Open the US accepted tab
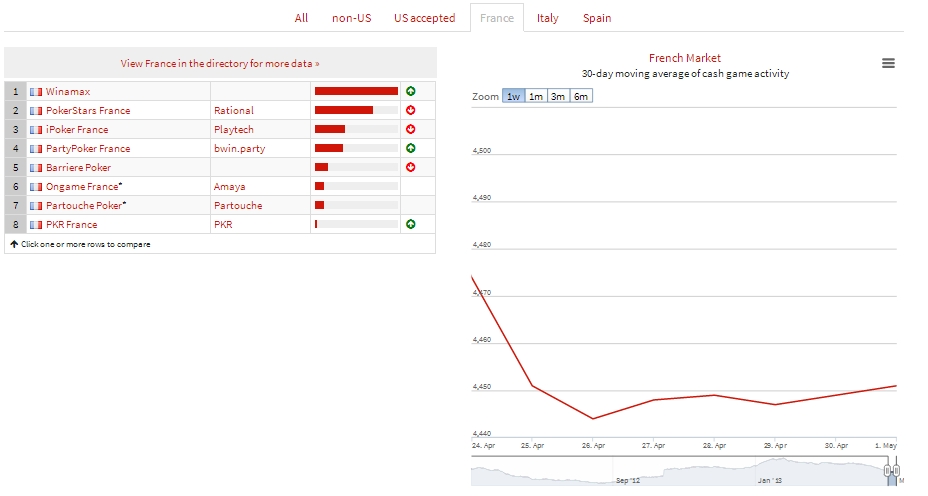The height and width of the screenshot is (496, 928). click(x=424, y=18)
